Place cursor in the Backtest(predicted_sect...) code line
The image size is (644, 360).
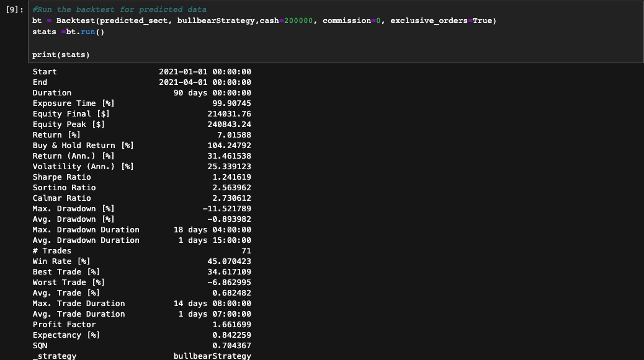[x=264, y=20]
